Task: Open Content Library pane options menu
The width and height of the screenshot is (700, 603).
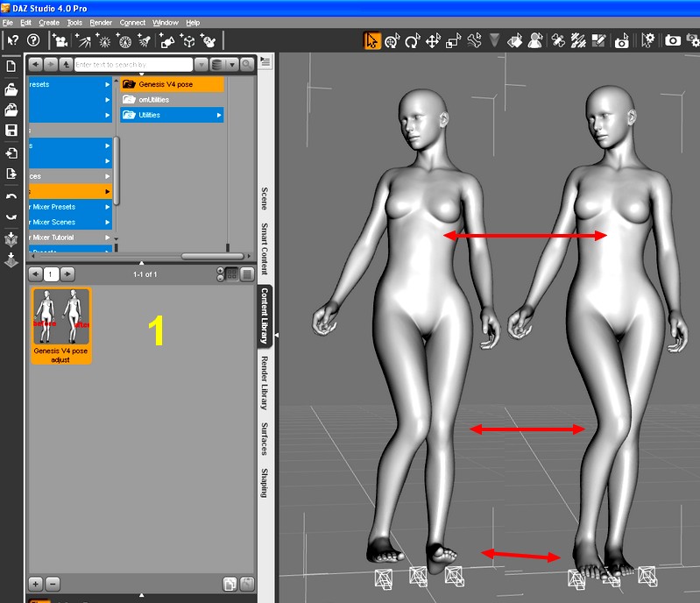Action: 265,61
